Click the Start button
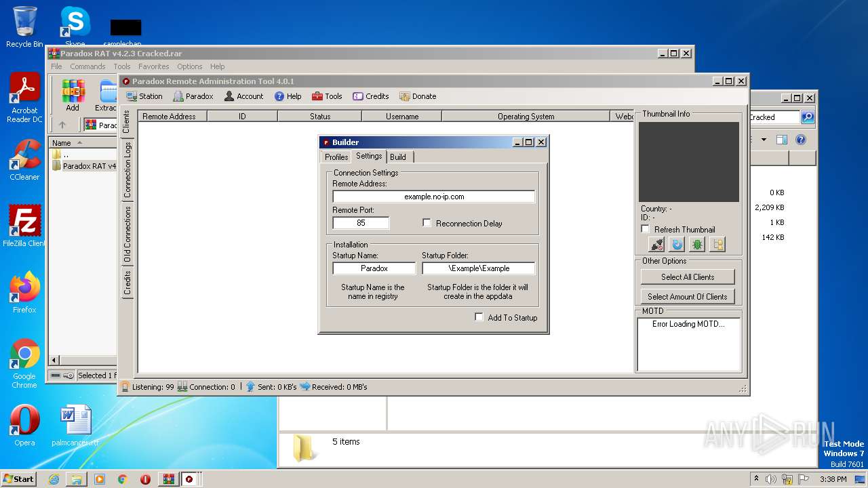This screenshot has height=488, width=868. click(19, 479)
